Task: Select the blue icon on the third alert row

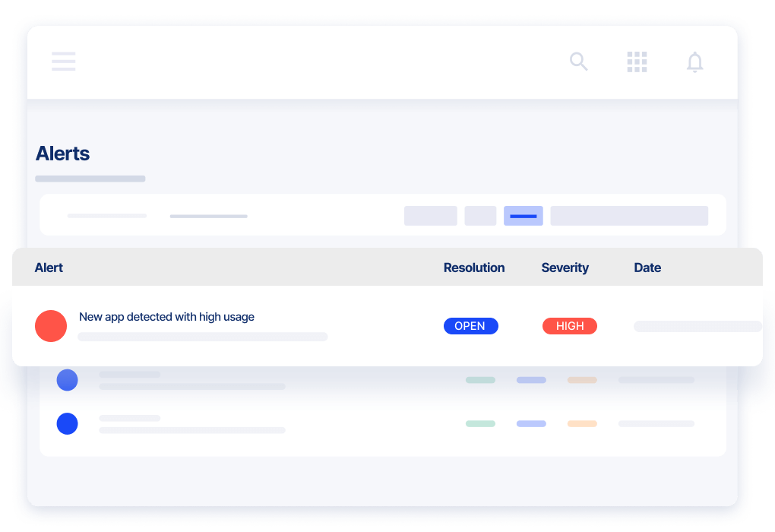Action: coord(67,423)
